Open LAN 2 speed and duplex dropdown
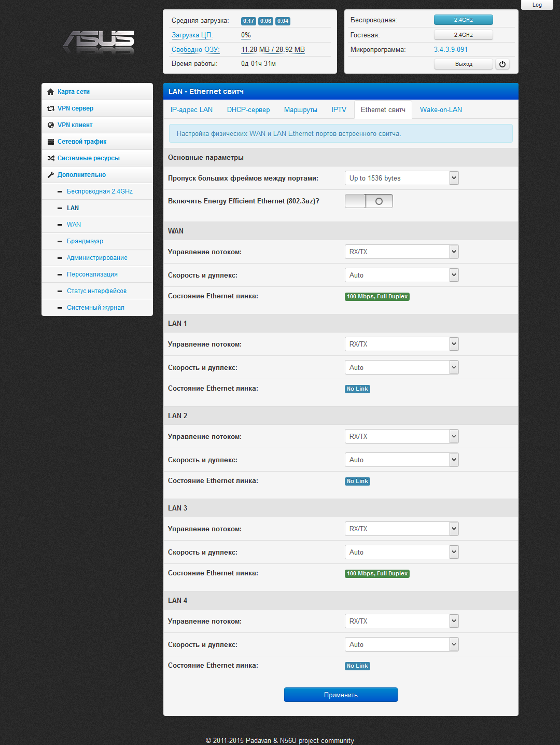The width and height of the screenshot is (560, 745). tap(401, 460)
